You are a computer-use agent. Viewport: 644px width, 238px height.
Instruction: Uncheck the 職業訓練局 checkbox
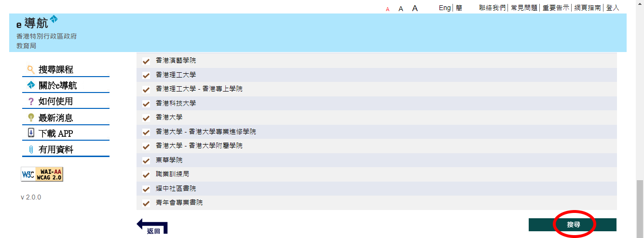pos(146,175)
